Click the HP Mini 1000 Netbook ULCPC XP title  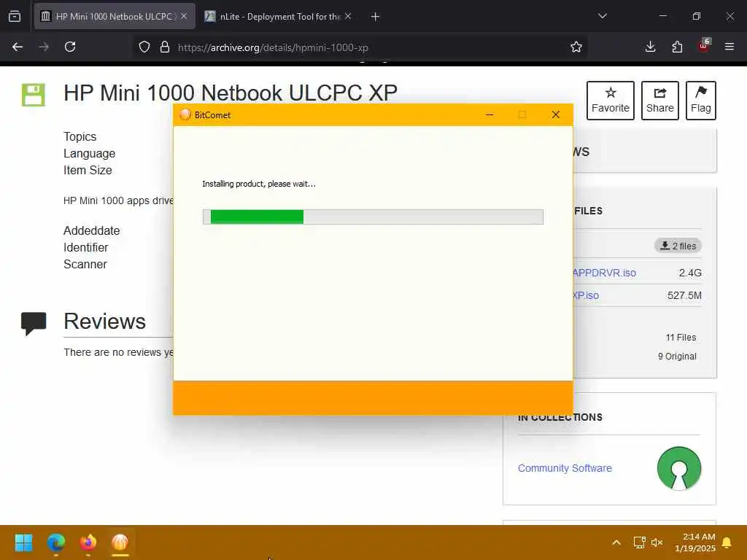pos(231,93)
